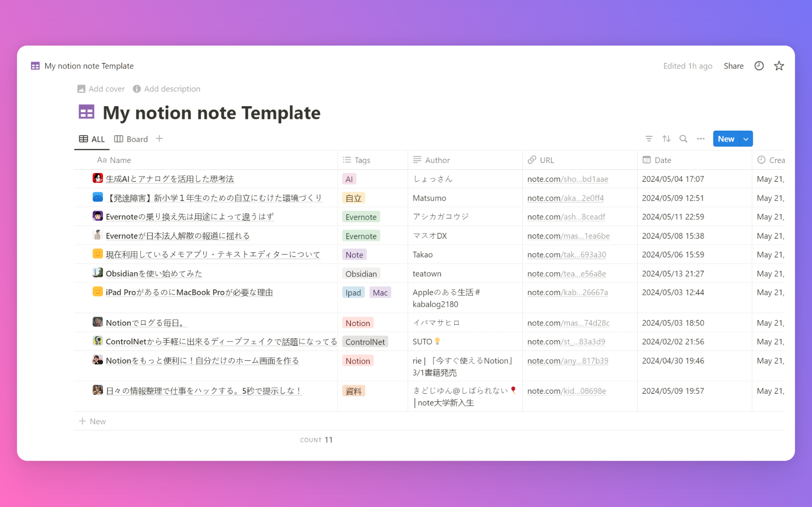812x507 pixels.
Task: Click the purple table page icon beside the title
Action: click(87, 112)
